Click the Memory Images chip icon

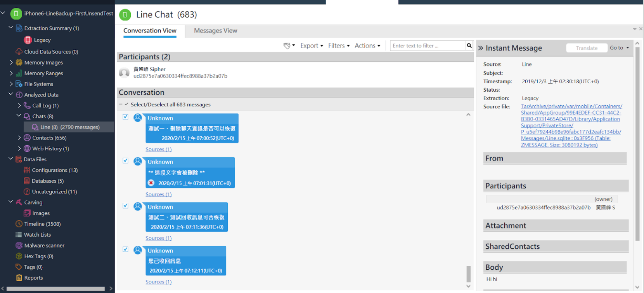click(x=19, y=63)
